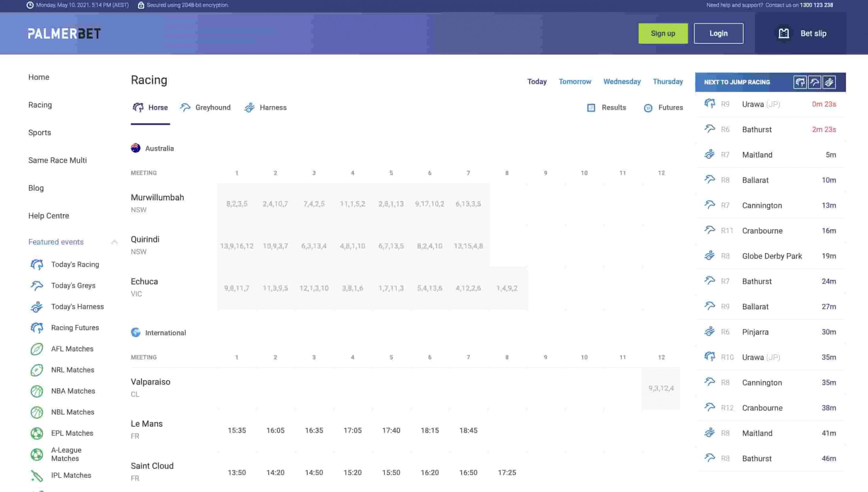Call support number 1300 123 238
The height and width of the screenshot is (492, 868).
click(816, 5)
